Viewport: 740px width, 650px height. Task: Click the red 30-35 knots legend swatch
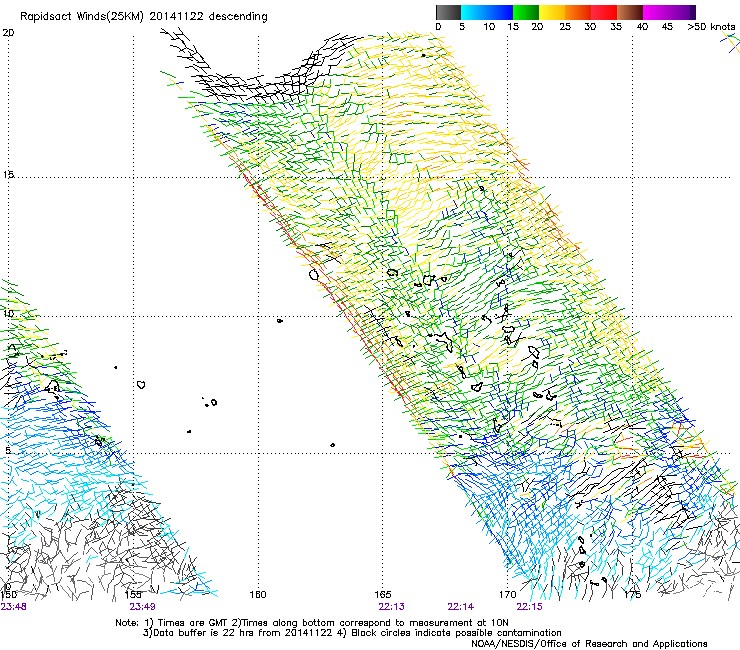(x=604, y=12)
